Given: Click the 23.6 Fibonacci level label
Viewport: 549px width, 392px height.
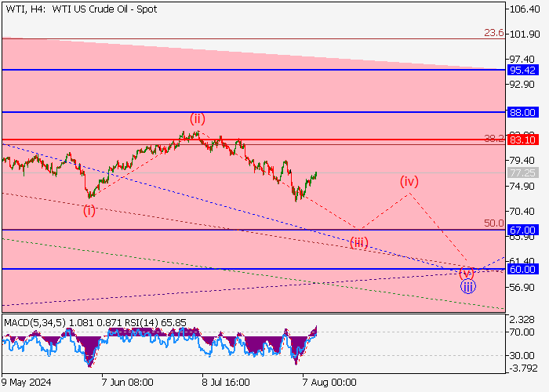Looking at the screenshot, I should pyautogui.click(x=493, y=33).
